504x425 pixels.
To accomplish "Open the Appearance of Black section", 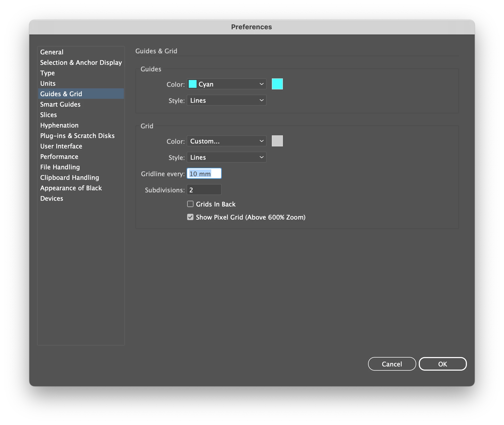I will pyautogui.click(x=71, y=188).
